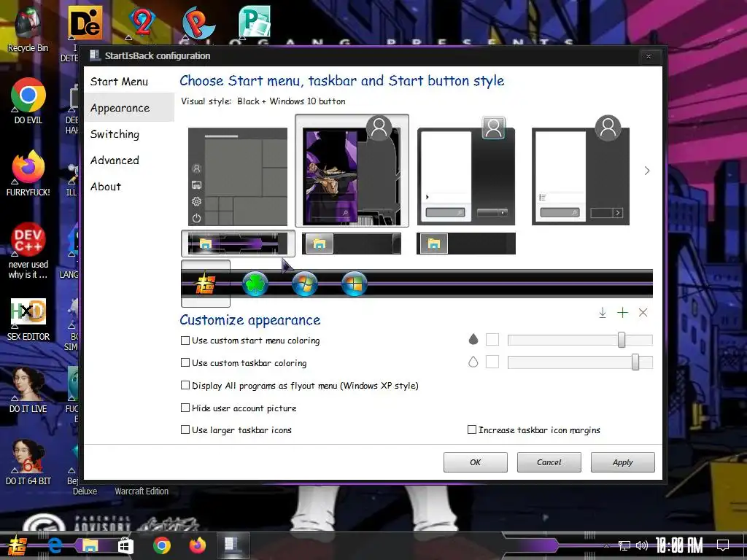Show more styles with the right chevron
The height and width of the screenshot is (560, 747).
click(646, 171)
